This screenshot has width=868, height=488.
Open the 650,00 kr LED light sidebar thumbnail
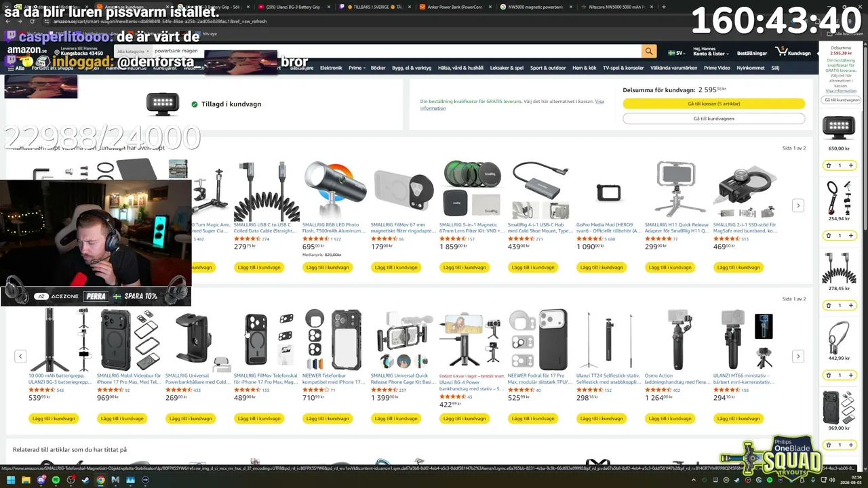pos(839,127)
